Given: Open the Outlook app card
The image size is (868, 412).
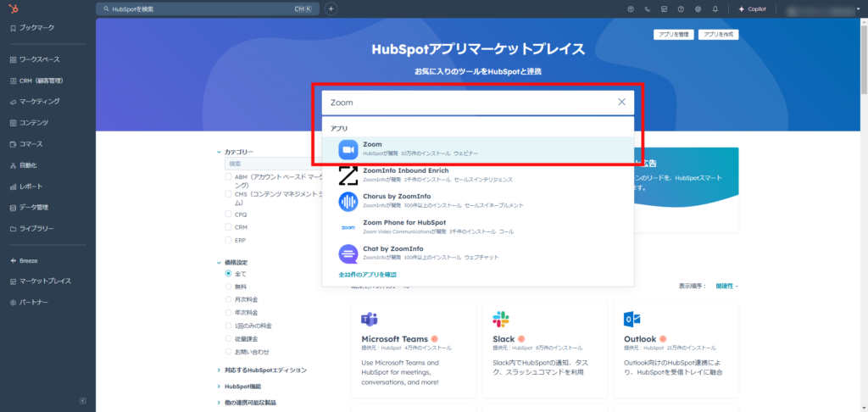Looking at the screenshot, I should (x=676, y=349).
